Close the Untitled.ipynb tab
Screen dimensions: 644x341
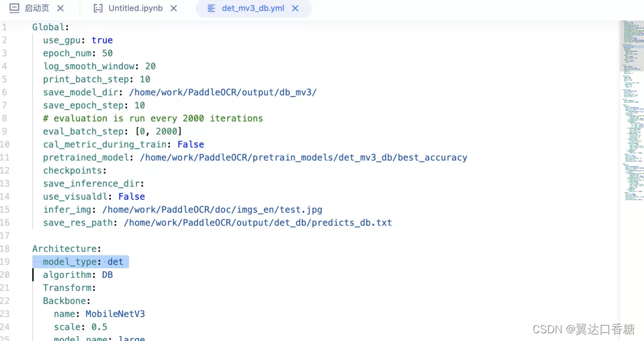pos(174,8)
